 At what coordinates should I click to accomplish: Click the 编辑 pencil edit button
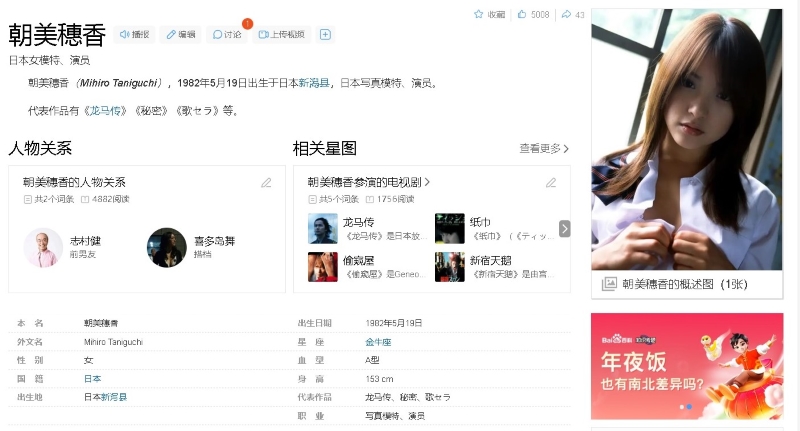180,34
